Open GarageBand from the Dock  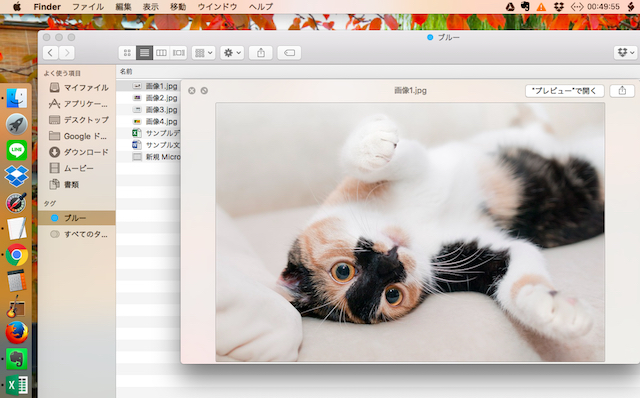tap(16, 307)
